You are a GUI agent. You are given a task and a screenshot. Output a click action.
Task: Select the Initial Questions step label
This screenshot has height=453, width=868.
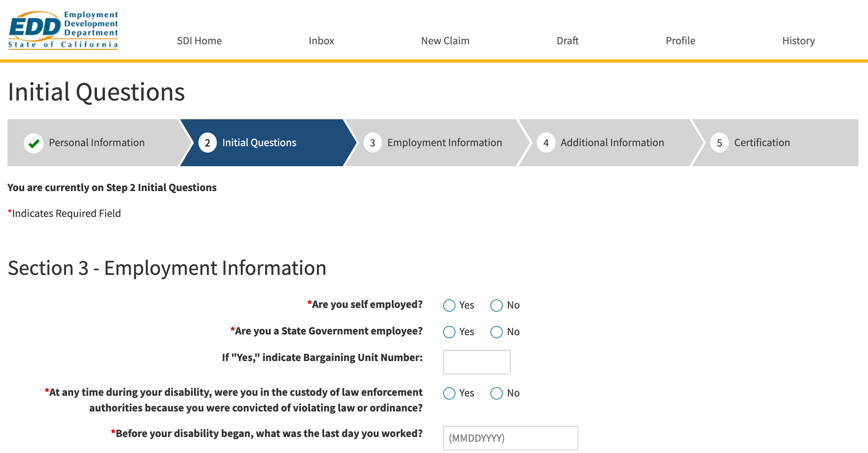[x=259, y=143]
